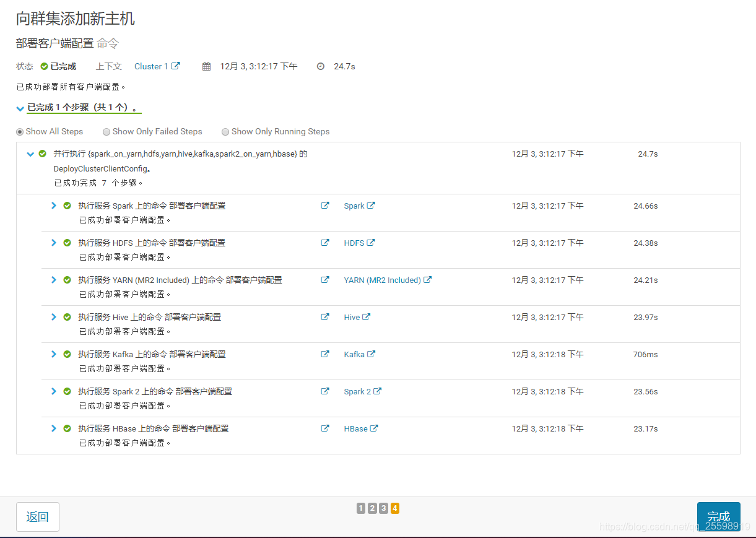Open the YARN (MR2 Included) service link
The width and height of the screenshot is (756, 538).
388,280
